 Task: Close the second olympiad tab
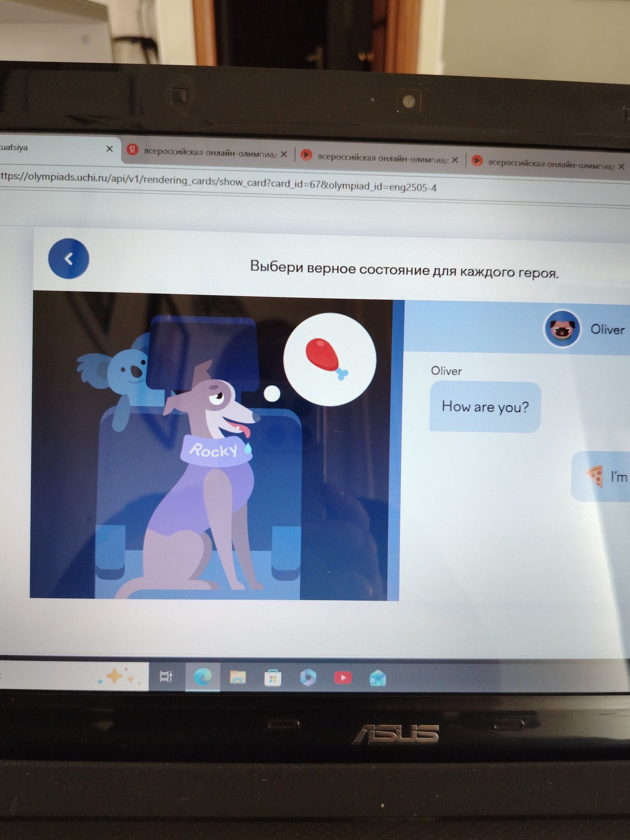click(x=455, y=160)
